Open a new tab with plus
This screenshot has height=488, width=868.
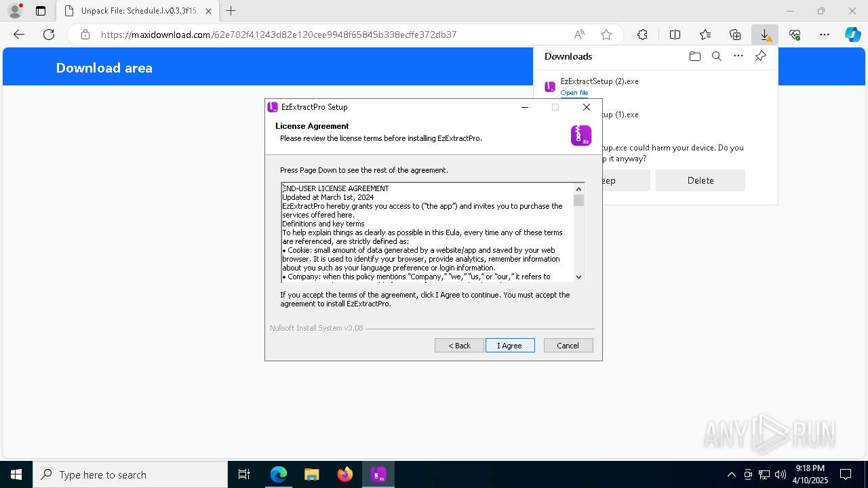point(231,11)
